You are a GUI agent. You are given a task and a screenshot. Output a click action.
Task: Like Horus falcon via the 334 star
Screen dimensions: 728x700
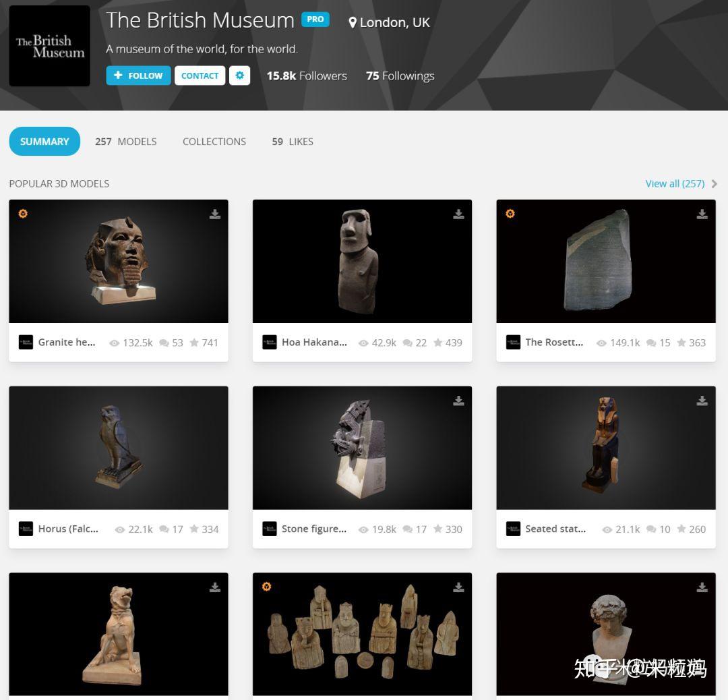[194, 529]
